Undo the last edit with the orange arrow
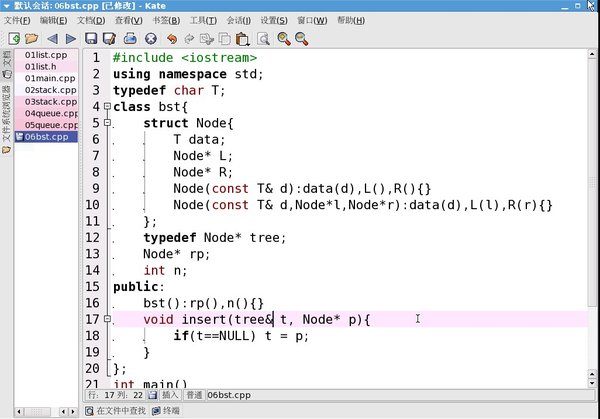The image size is (600, 419). [172, 39]
